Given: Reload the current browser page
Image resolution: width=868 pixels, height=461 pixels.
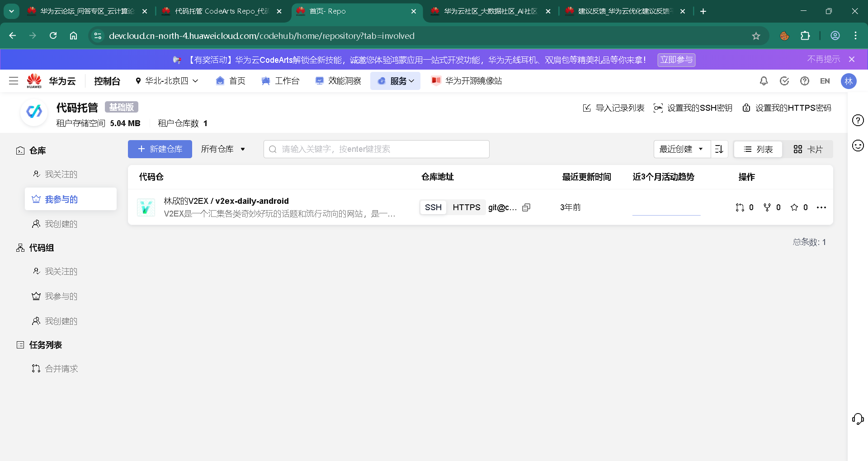Looking at the screenshot, I should click(x=53, y=36).
